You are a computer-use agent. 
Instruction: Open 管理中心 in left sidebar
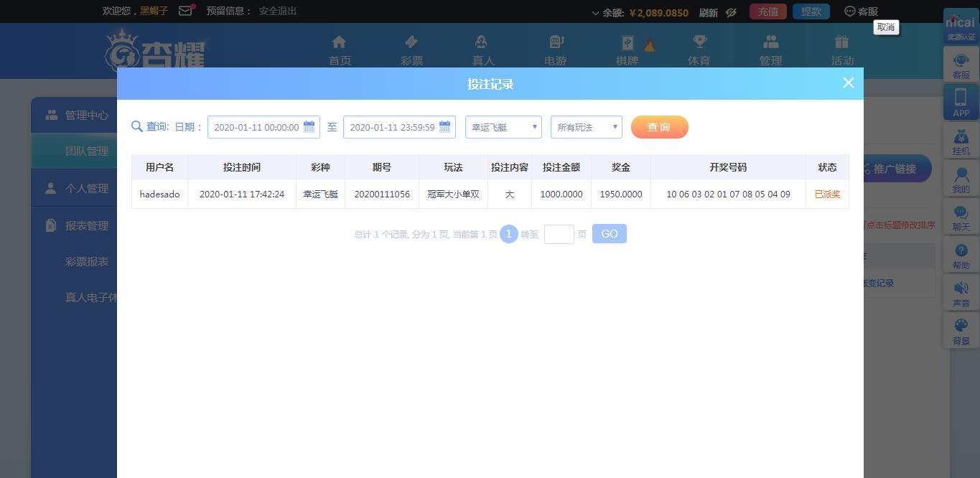point(74,115)
